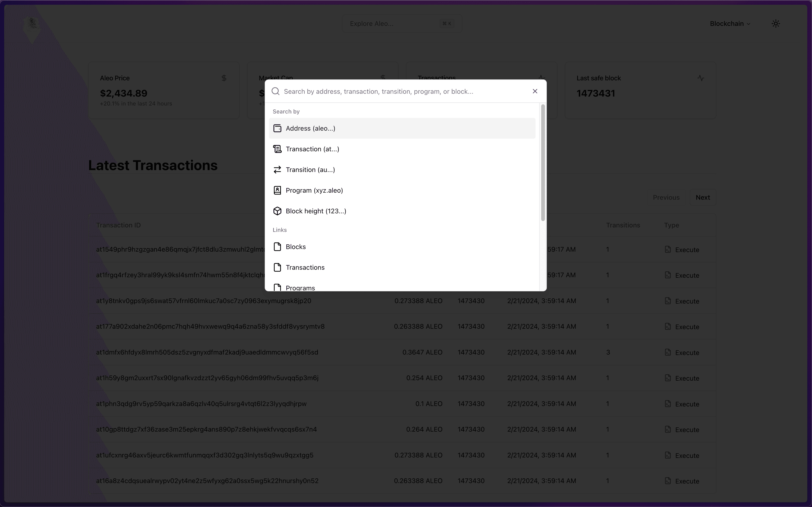This screenshot has width=812, height=507.
Task: Click Execute icon in at1phn3qdg9rv row
Action: (668, 404)
